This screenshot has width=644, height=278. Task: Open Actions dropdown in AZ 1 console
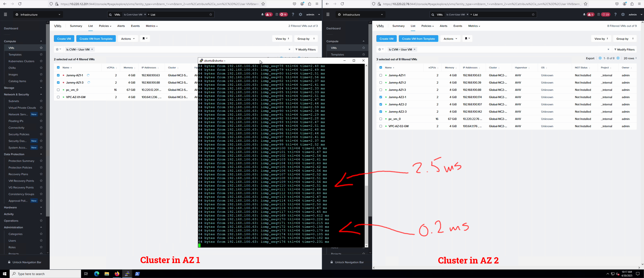click(128, 39)
